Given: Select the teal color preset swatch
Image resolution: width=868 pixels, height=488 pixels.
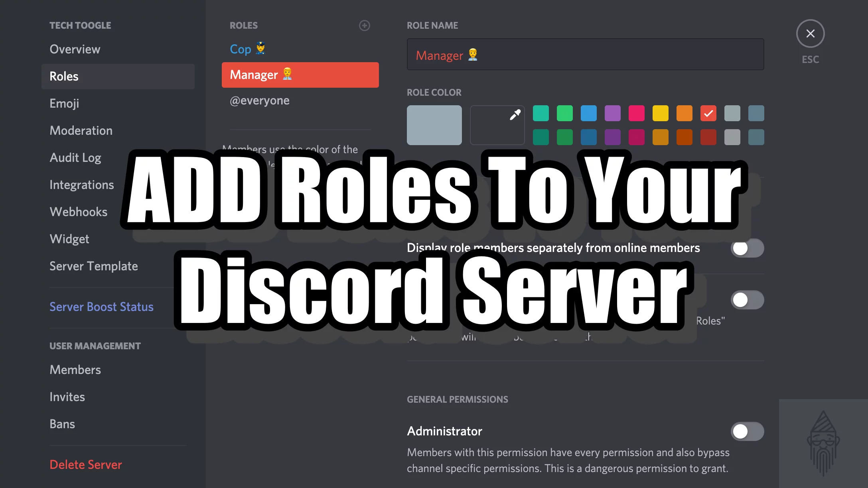Looking at the screenshot, I should [x=540, y=113].
